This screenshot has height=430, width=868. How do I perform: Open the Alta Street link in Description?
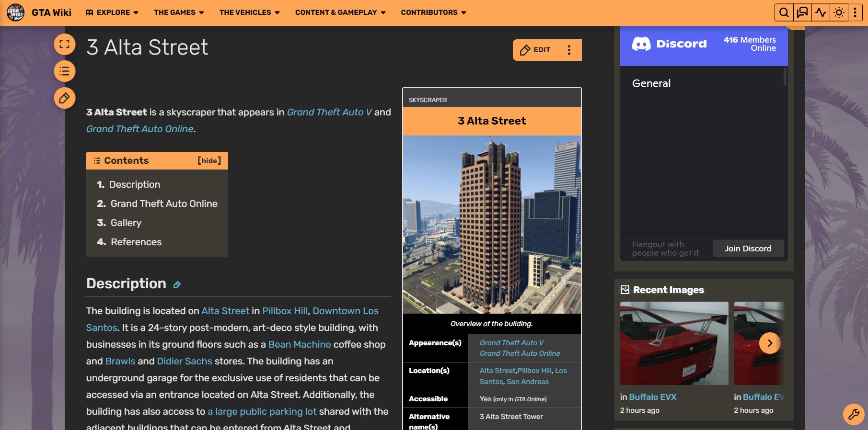(225, 311)
